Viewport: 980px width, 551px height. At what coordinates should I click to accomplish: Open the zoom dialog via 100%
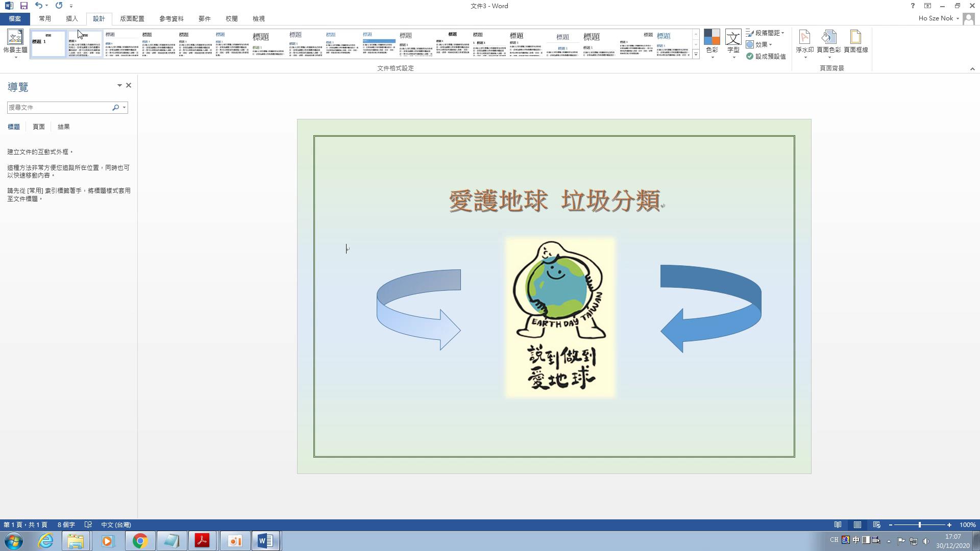point(967,524)
